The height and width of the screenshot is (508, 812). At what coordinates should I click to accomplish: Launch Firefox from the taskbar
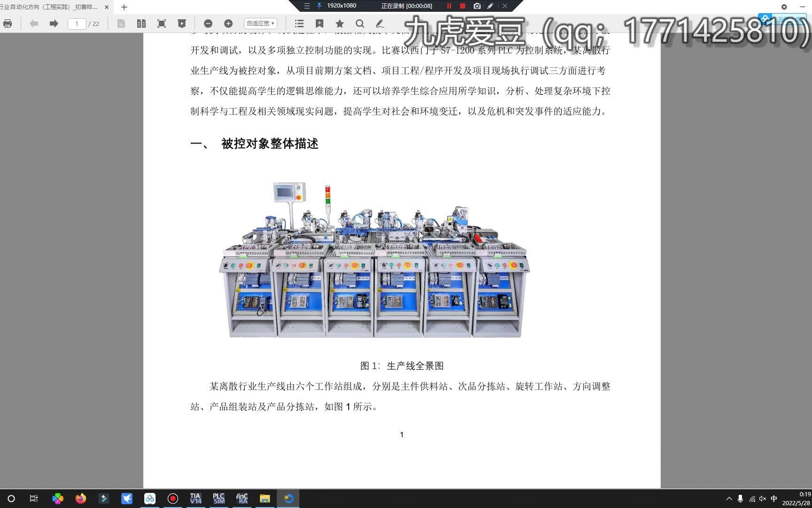click(x=81, y=499)
